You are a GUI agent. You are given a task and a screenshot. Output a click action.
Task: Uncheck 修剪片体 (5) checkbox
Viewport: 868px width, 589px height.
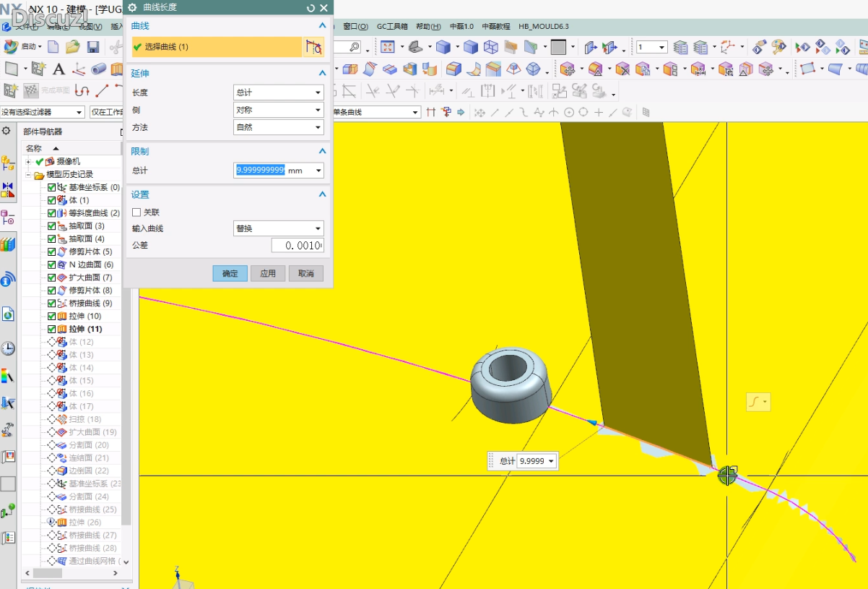pos(51,251)
